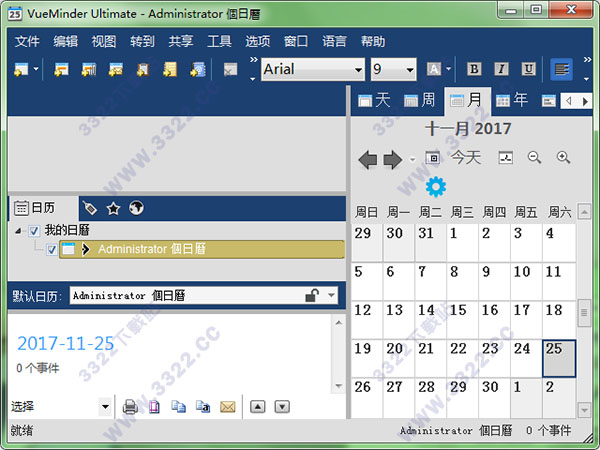Open the 工具 menu
Screen dimensions: 600x450
pos(219,41)
